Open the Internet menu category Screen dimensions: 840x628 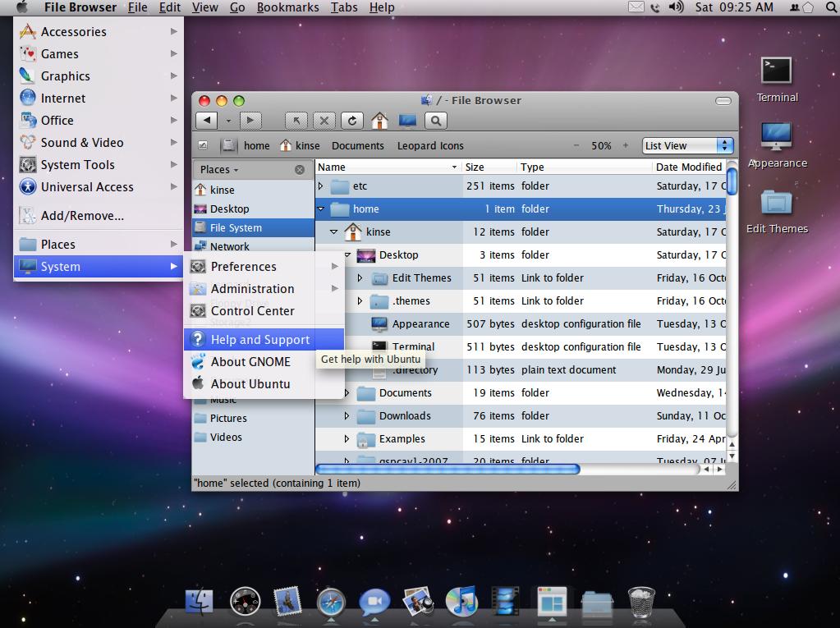click(x=99, y=99)
